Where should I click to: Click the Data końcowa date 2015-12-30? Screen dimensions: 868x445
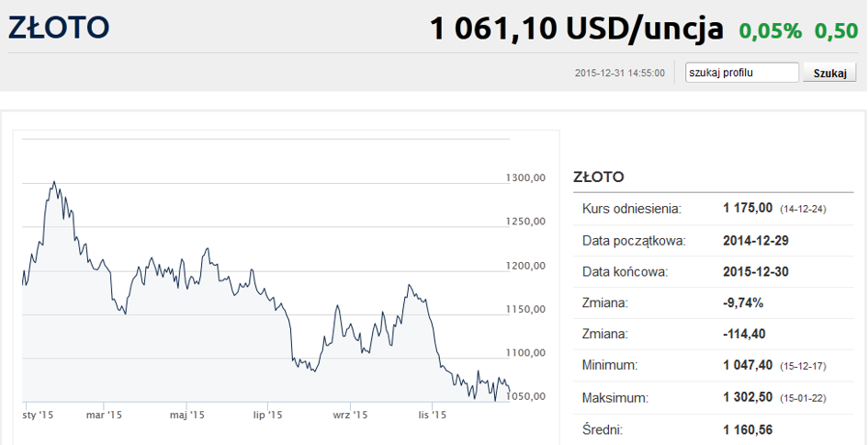pos(756,271)
